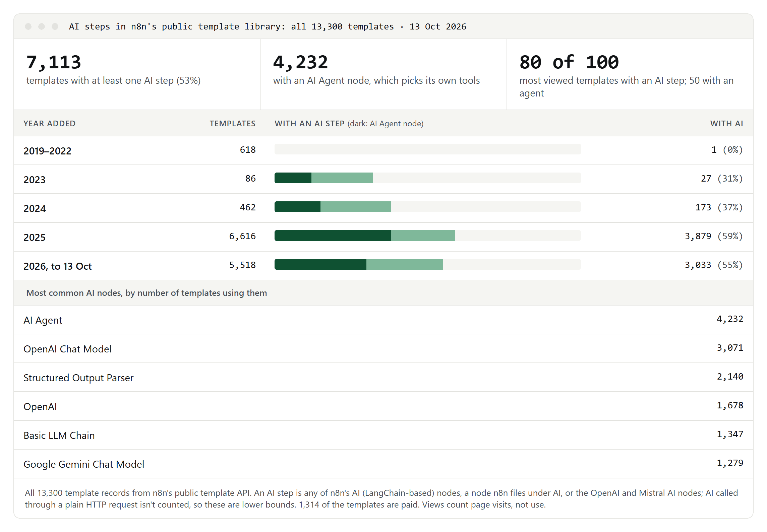Click the '2025' year row label

[35, 238]
